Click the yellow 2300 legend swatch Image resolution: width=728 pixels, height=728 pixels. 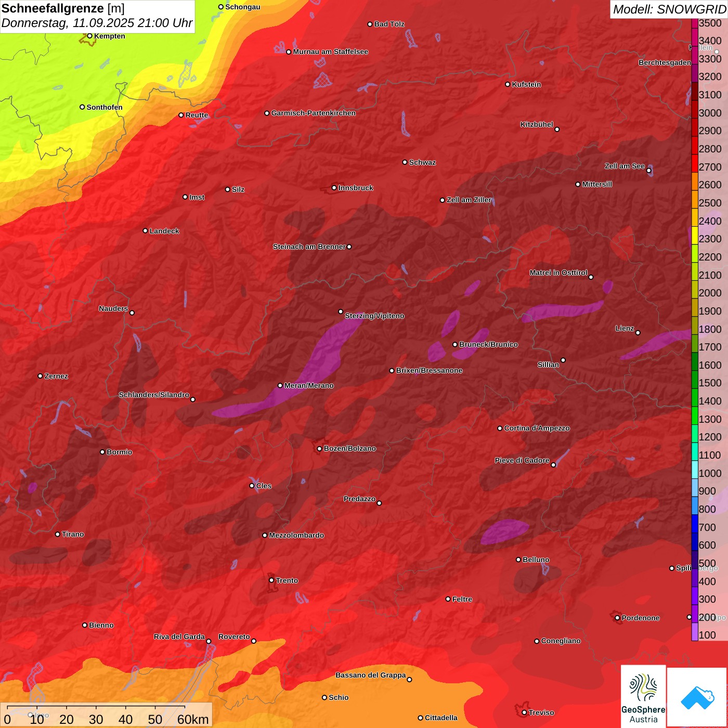(695, 235)
